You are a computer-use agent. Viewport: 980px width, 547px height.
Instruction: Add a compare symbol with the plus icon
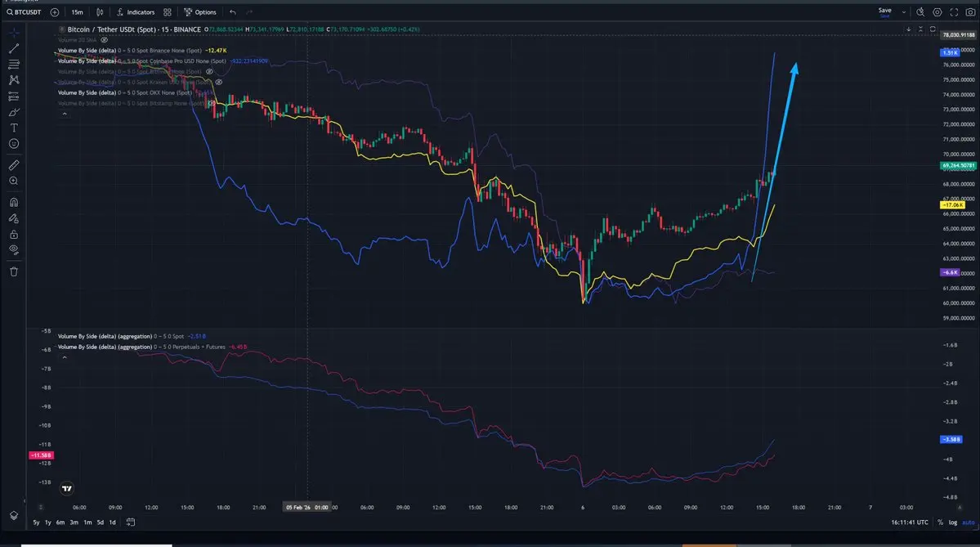(55, 12)
